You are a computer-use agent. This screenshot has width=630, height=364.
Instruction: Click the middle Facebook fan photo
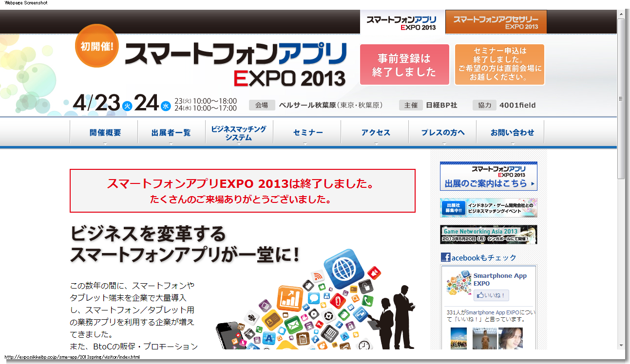pos(484,339)
